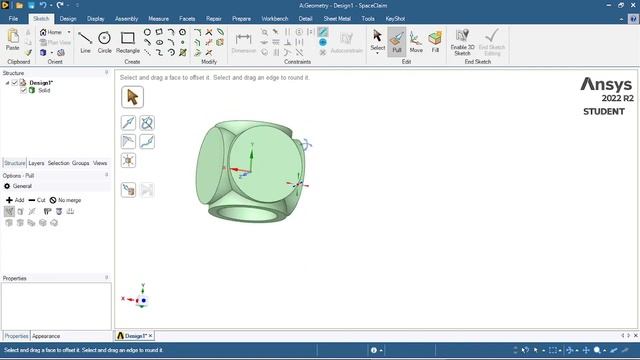The width and height of the screenshot is (640, 360).
Task: Click the Select arrow tool guide in viewport
Action: pos(132,97)
